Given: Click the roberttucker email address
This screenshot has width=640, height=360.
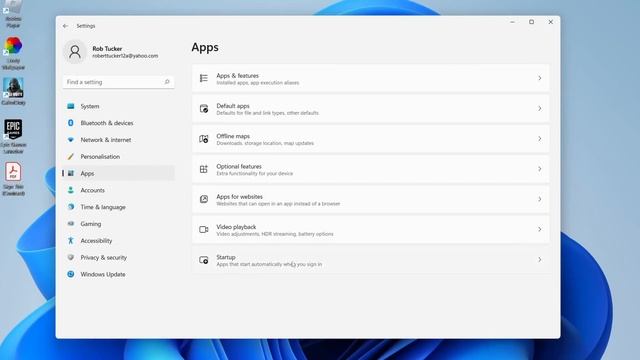Looking at the screenshot, I should pyautogui.click(x=125, y=56).
